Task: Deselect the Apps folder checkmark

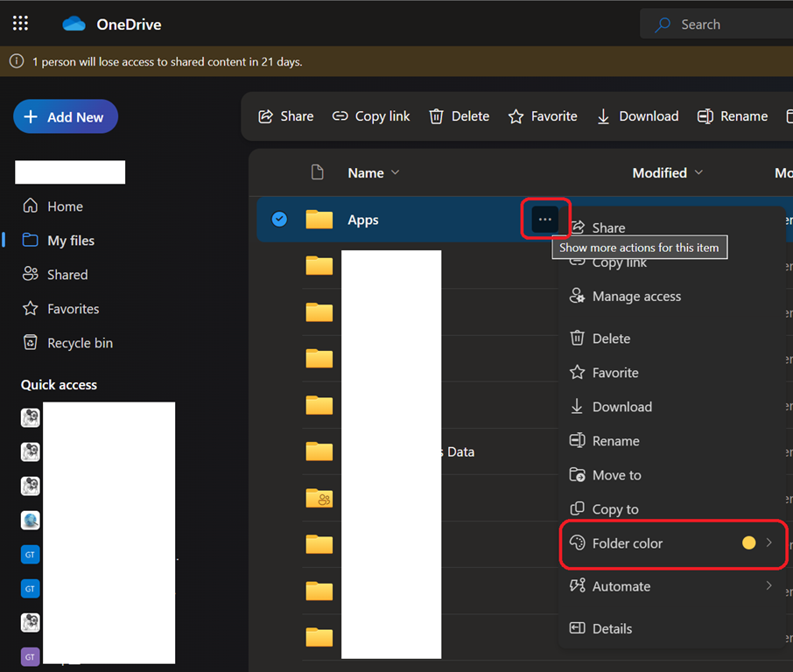Action: pyautogui.click(x=279, y=220)
